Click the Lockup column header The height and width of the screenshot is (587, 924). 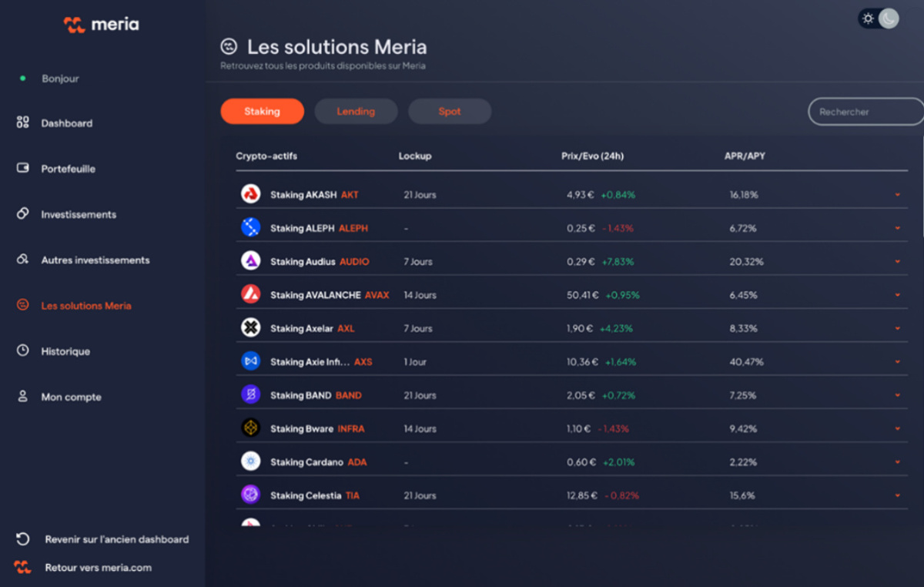point(415,156)
